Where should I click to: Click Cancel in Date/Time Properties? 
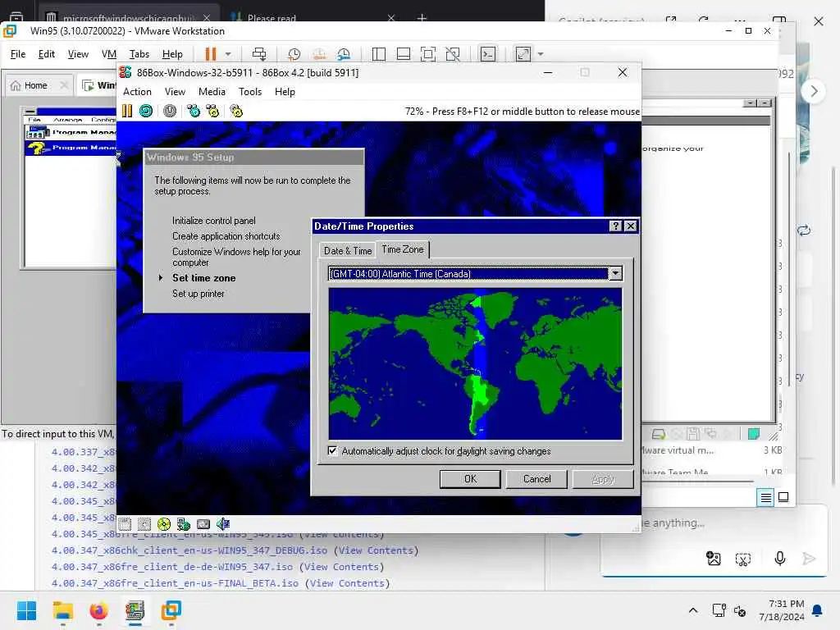tap(536, 479)
